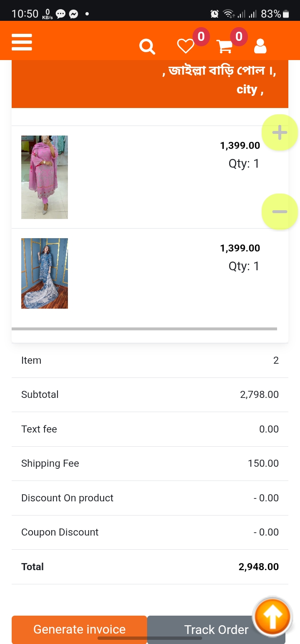Tap the Coupon Discount row label

pos(60,532)
